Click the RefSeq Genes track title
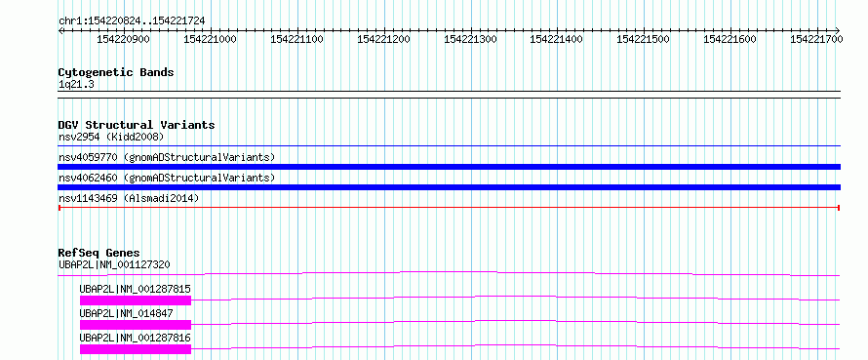 (99, 253)
